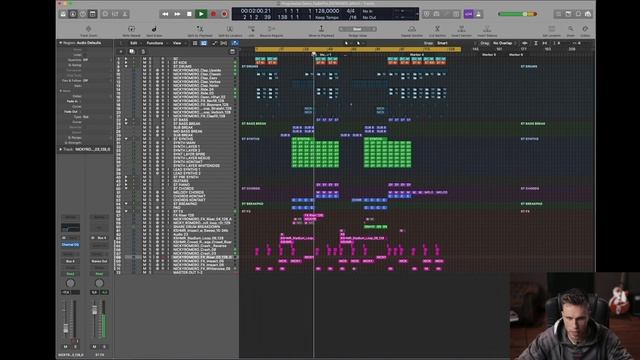Click the Join toolbar icon
The height and width of the screenshot is (360, 640).
pyautogui.click(x=251, y=29)
